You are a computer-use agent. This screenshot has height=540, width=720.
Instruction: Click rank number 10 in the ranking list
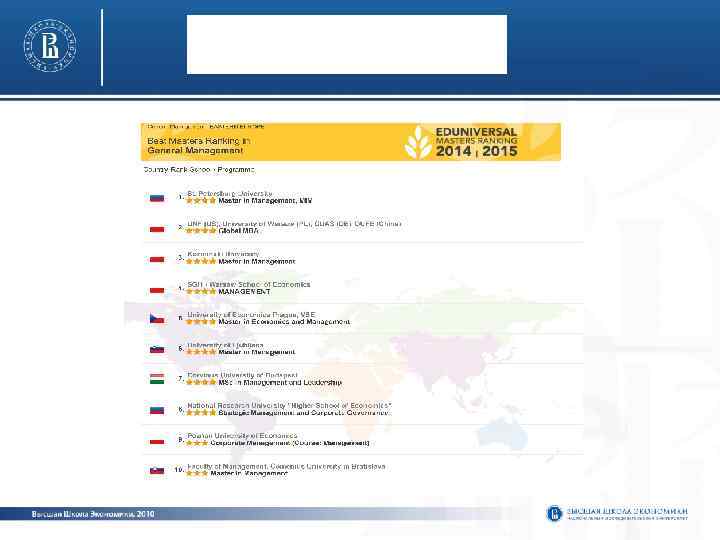[x=179, y=470]
